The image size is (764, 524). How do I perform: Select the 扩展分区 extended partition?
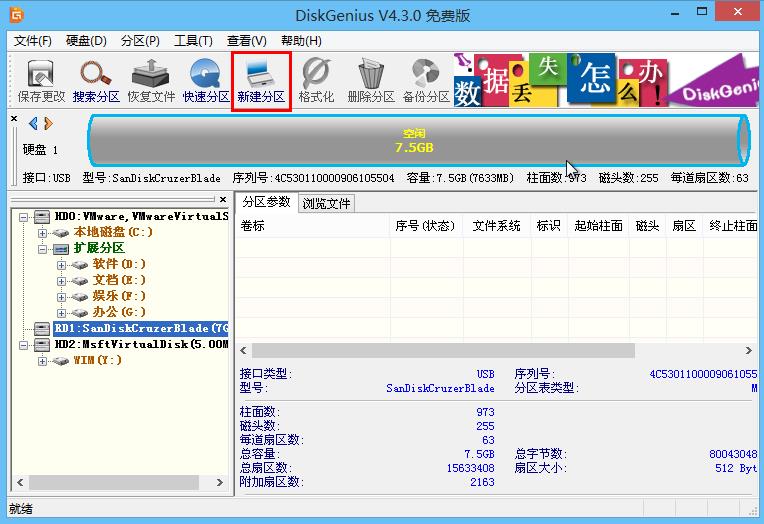99,248
